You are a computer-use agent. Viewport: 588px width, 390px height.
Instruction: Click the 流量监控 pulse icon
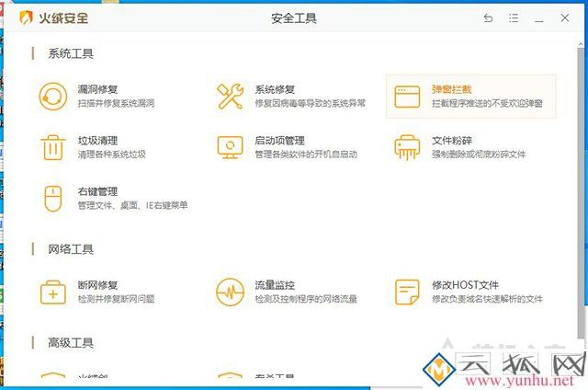[230, 292]
